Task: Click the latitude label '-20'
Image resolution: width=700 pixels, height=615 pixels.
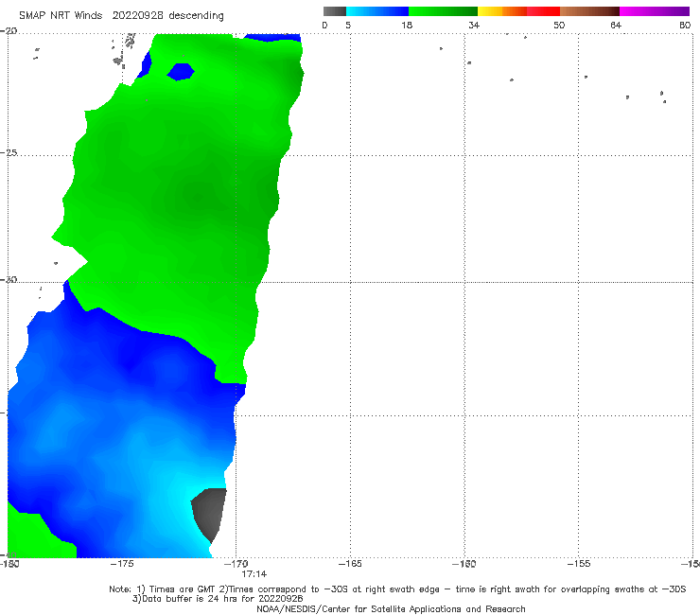Action: [9, 31]
